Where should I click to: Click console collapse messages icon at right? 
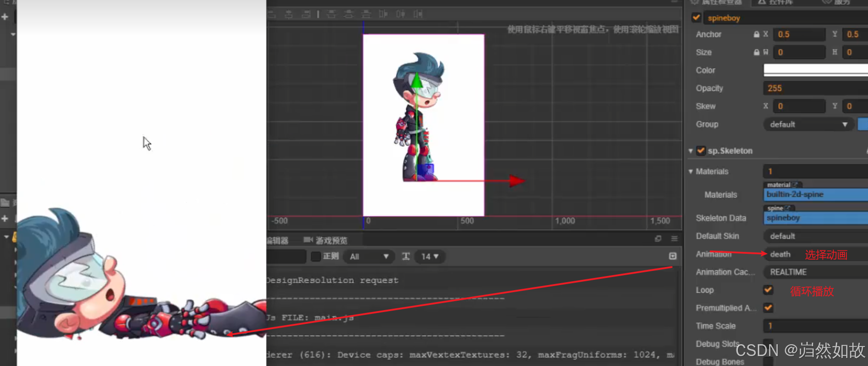click(x=673, y=256)
